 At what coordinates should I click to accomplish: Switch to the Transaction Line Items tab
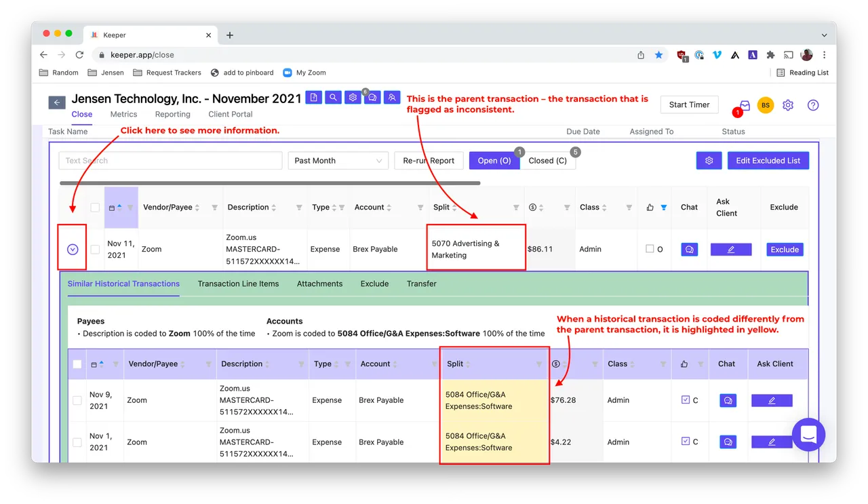pyautogui.click(x=238, y=284)
